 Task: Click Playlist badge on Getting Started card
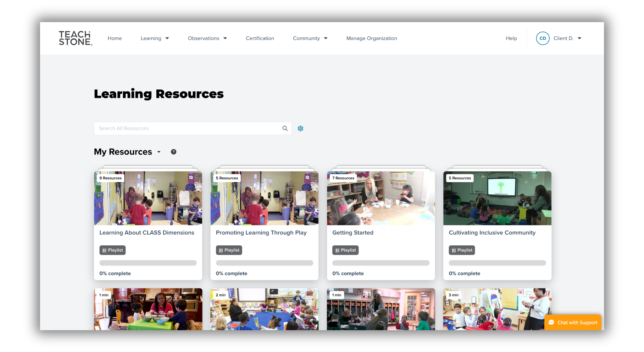pos(345,250)
